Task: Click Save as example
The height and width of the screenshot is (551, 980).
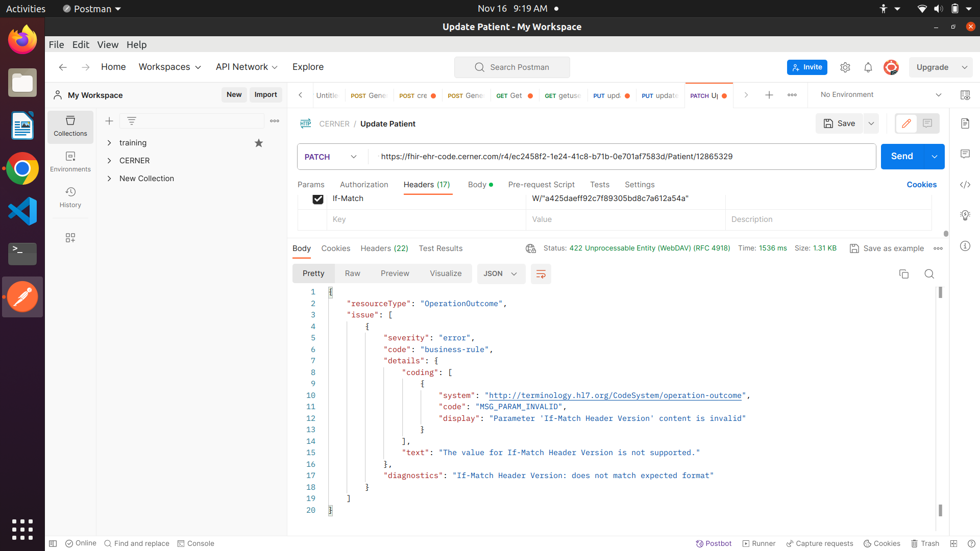Action: coord(887,248)
